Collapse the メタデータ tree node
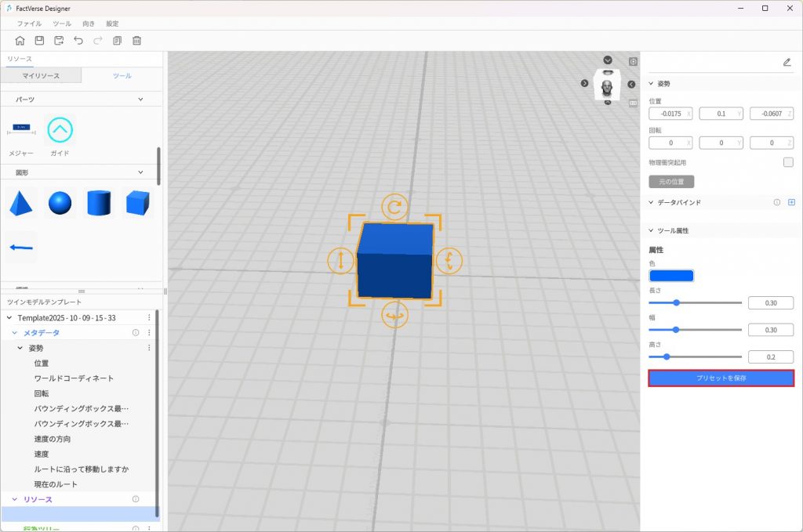 pyautogui.click(x=14, y=333)
